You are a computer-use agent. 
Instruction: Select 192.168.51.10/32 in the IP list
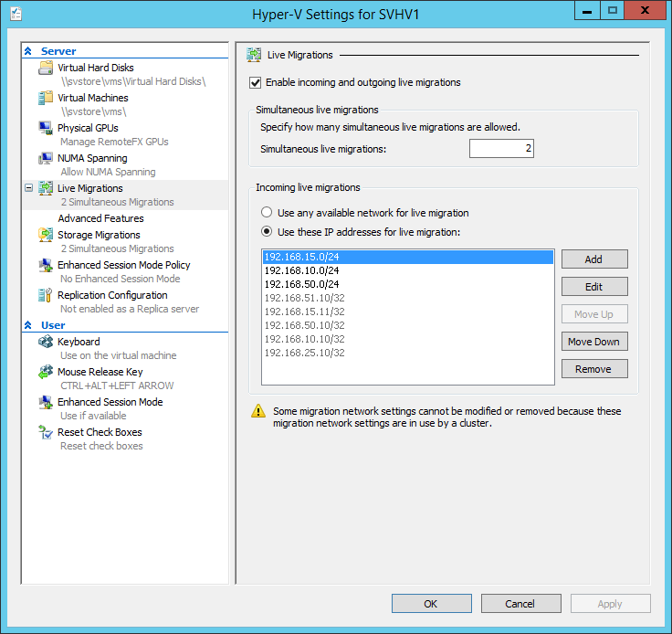pyautogui.click(x=407, y=298)
